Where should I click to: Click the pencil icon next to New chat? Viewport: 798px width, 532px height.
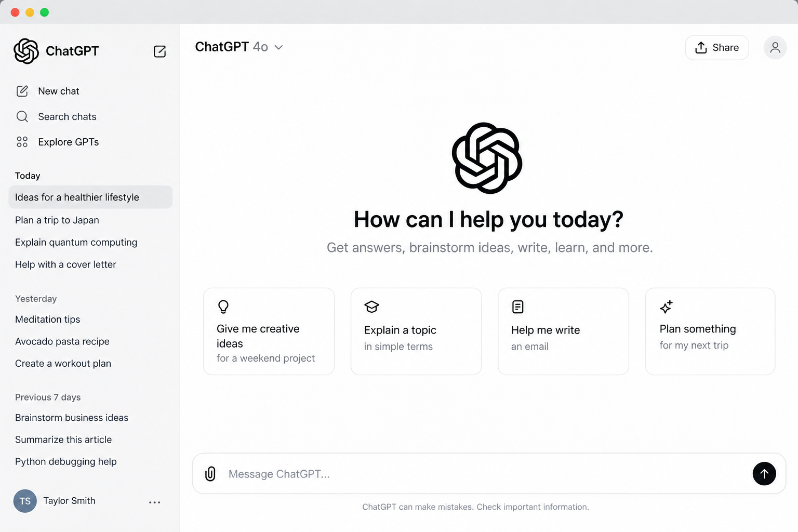22,91
